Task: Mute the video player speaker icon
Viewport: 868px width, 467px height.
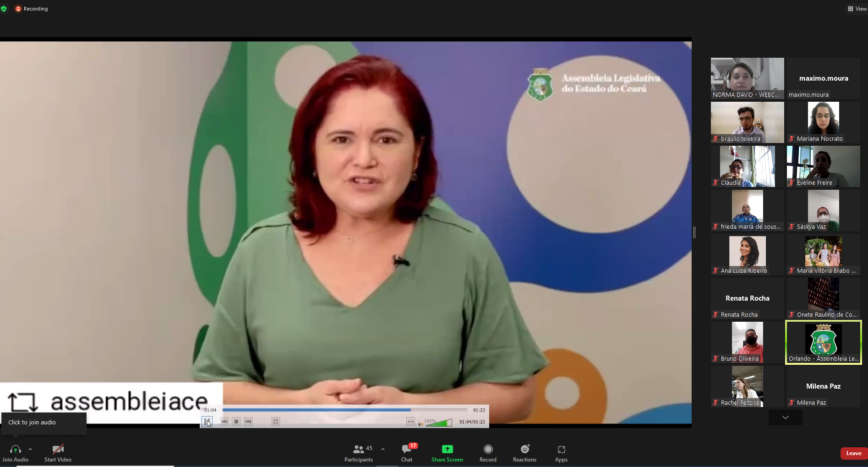Action: [x=420, y=424]
